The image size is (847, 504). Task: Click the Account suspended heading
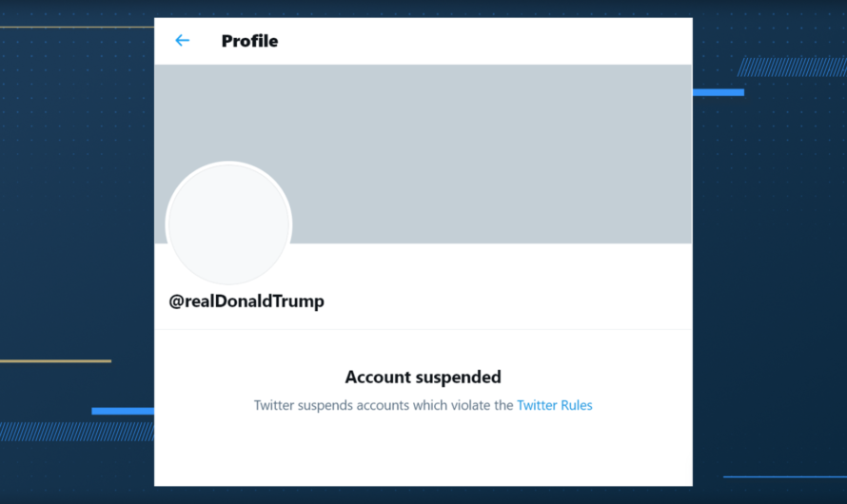pos(423,378)
